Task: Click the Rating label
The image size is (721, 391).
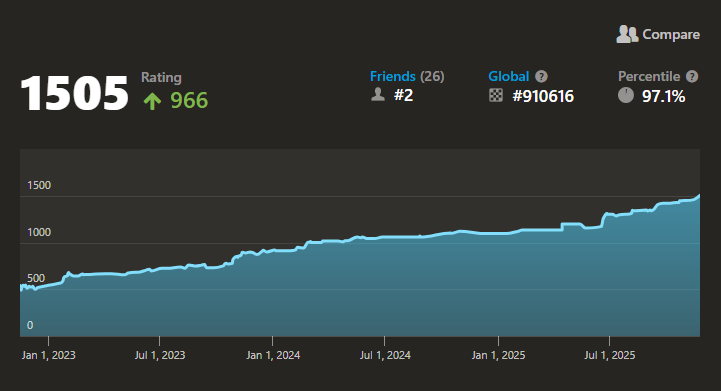Action: coord(161,77)
